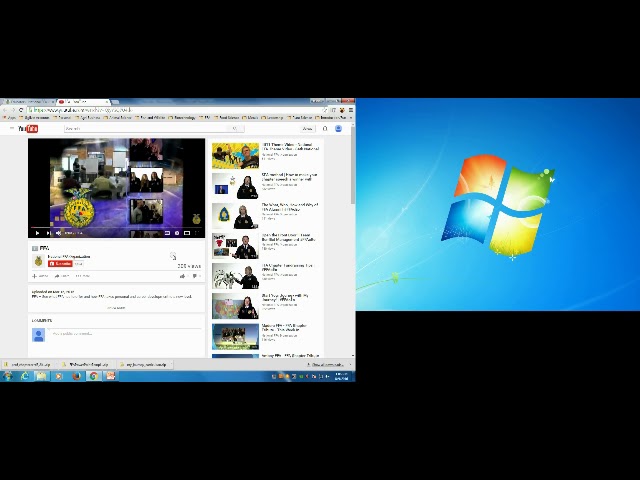Close the Chrome downloads bar
The width and height of the screenshot is (640, 480).
point(350,364)
